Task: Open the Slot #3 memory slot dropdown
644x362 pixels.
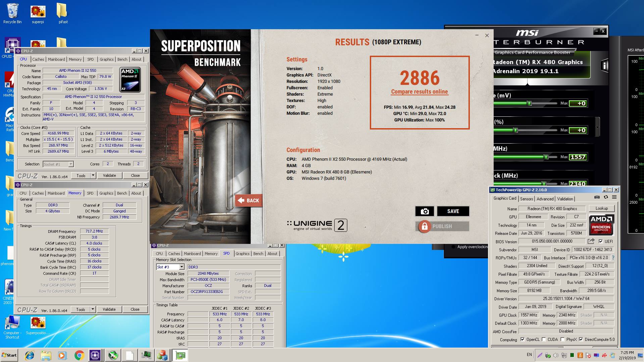Action: (182, 267)
